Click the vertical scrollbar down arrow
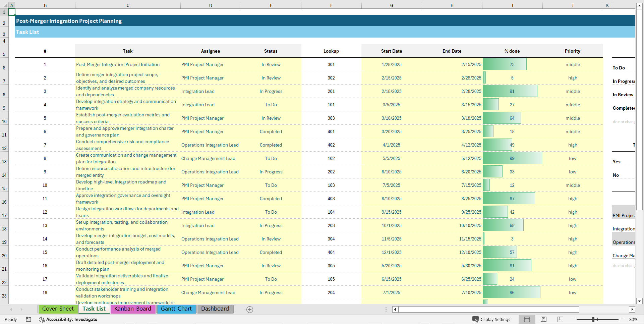 point(640,301)
